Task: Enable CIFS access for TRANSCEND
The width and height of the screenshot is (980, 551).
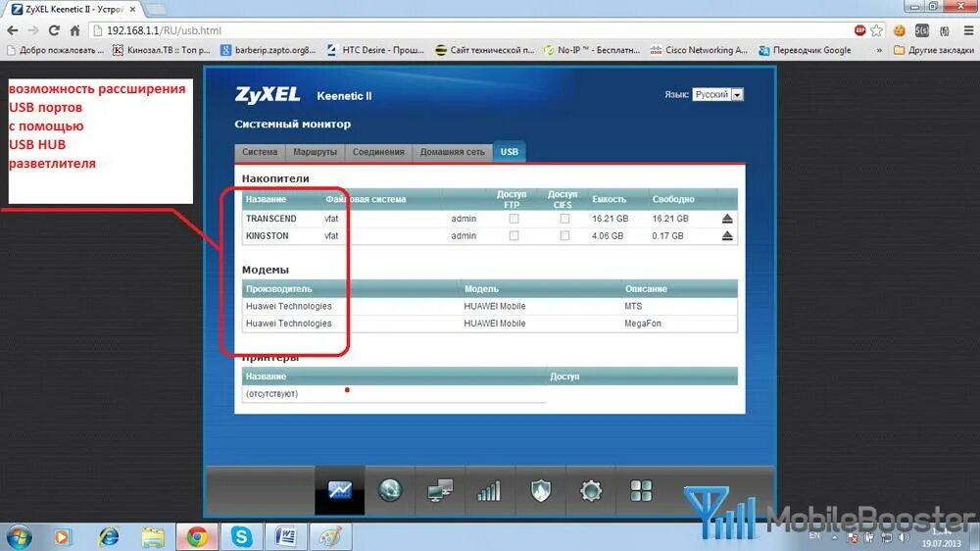Action: [x=565, y=219]
